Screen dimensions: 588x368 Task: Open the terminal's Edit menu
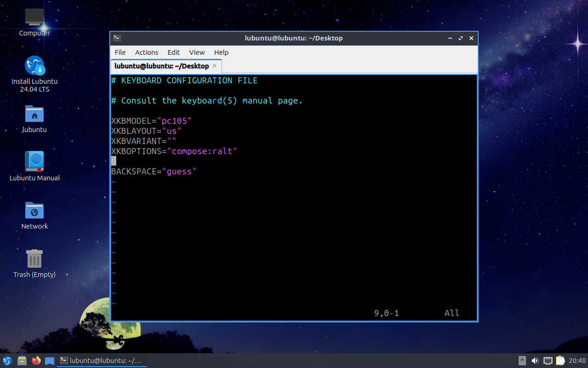[174, 52]
